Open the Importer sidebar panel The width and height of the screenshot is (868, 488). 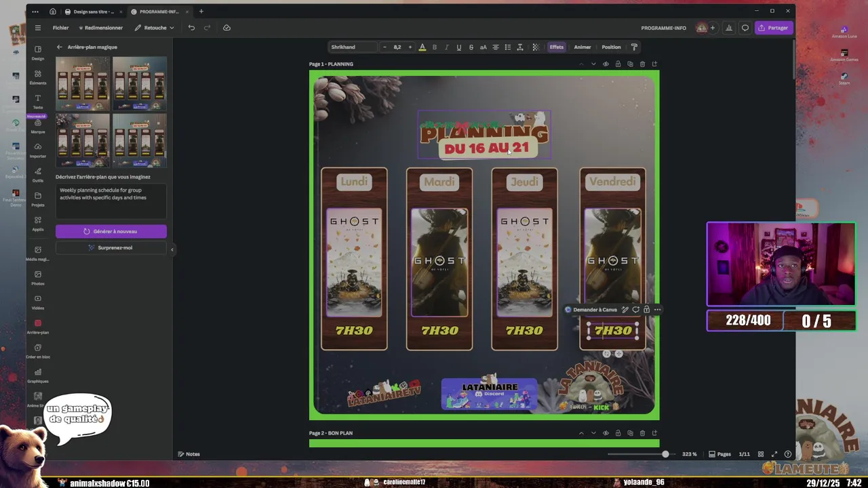[38, 150]
